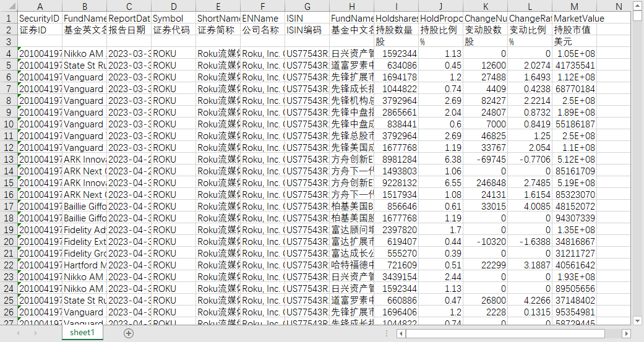Select column F header
The width and height of the screenshot is (644, 342).
click(263, 6)
